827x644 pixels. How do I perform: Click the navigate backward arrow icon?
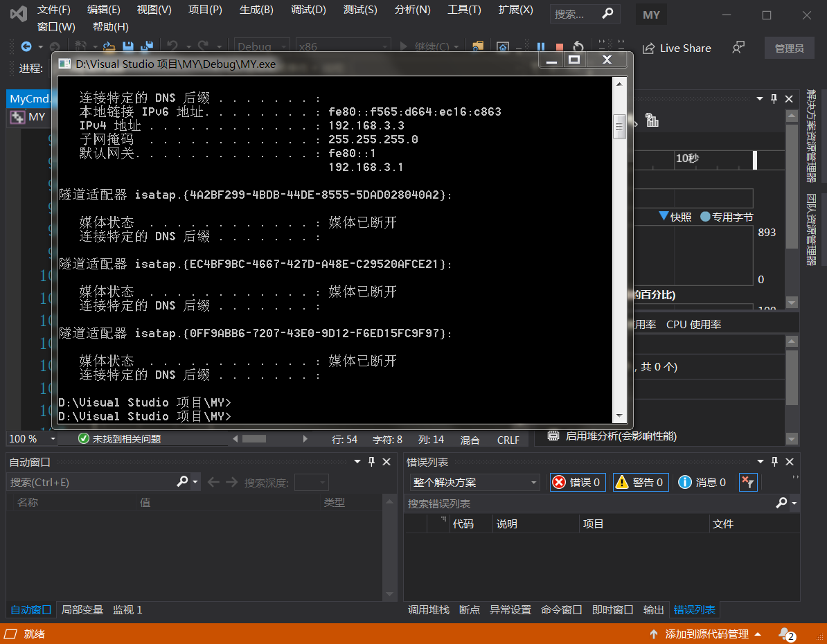click(26, 46)
